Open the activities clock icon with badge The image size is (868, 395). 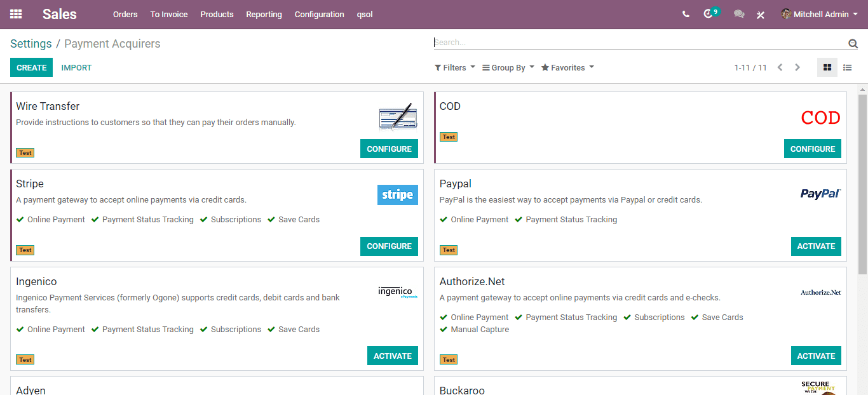tap(711, 13)
